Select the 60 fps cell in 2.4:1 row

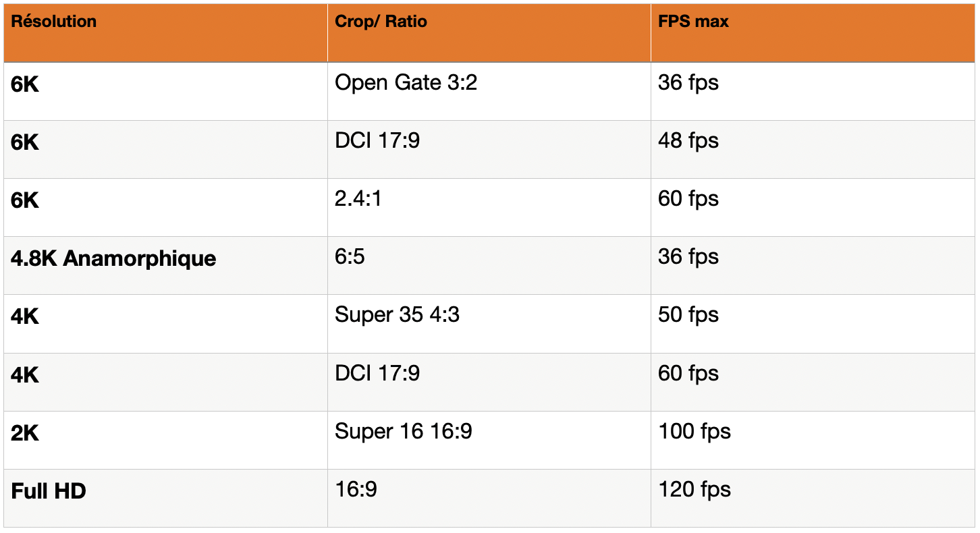point(688,199)
